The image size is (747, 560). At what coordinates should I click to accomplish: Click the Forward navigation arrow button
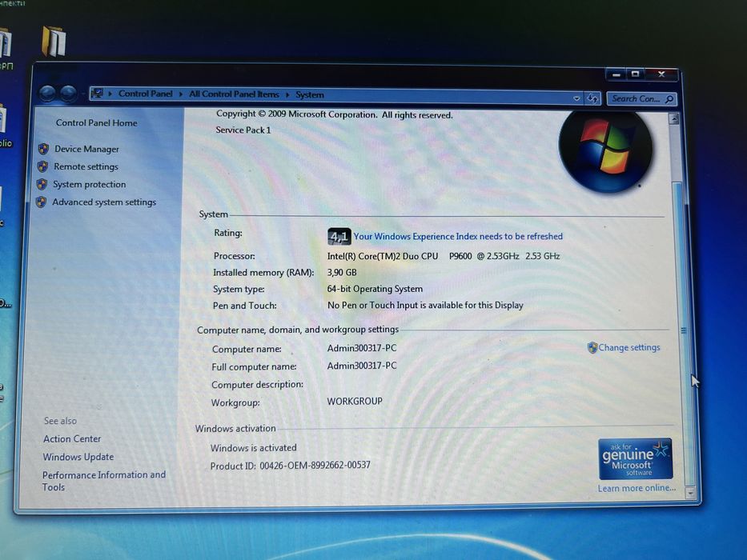(68, 94)
